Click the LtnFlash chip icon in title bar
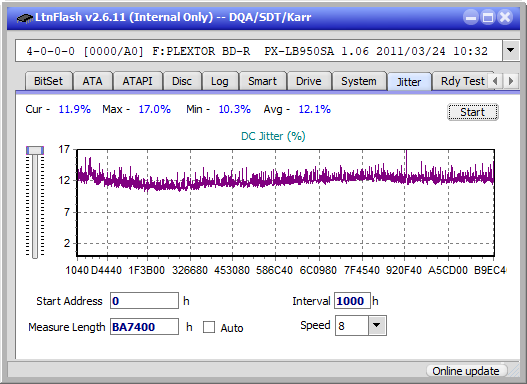 point(25,17)
